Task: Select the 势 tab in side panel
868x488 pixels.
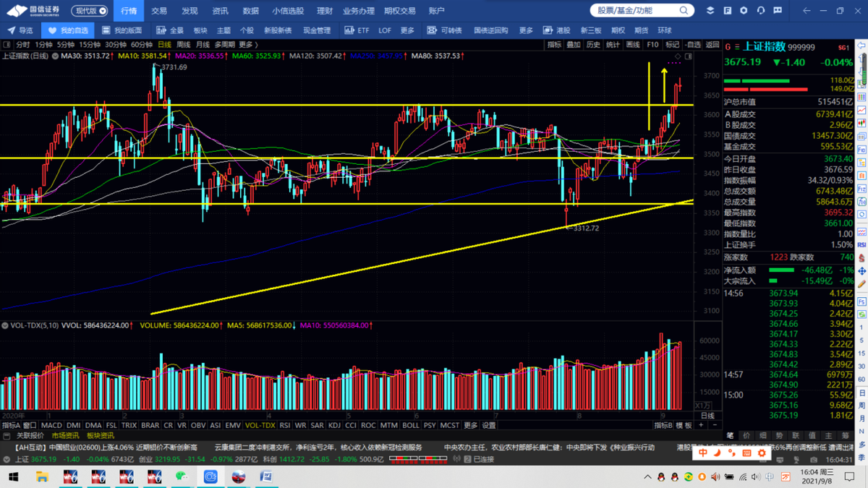Action: [779, 436]
